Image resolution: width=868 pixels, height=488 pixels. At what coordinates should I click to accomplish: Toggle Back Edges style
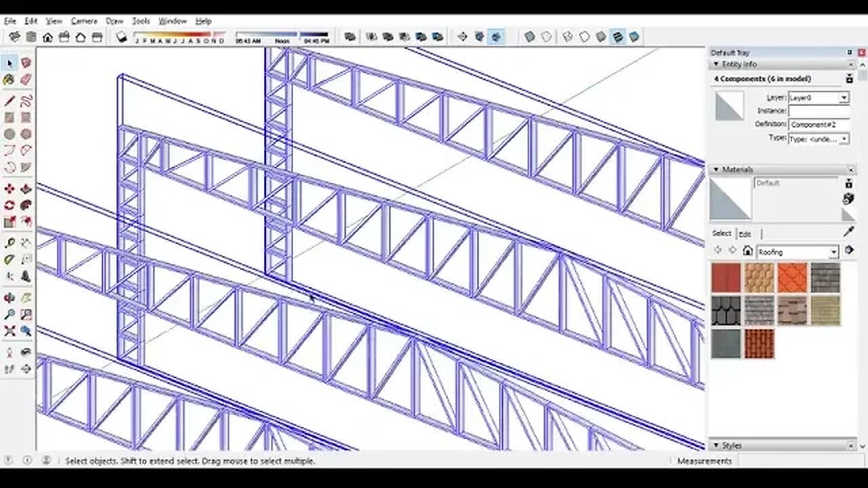click(x=547, y=37)
